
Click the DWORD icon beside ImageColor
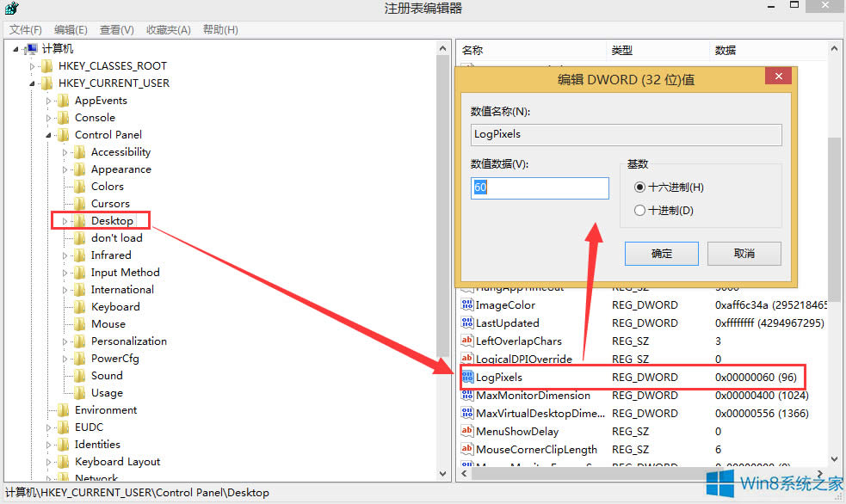(x=466, y=304)
